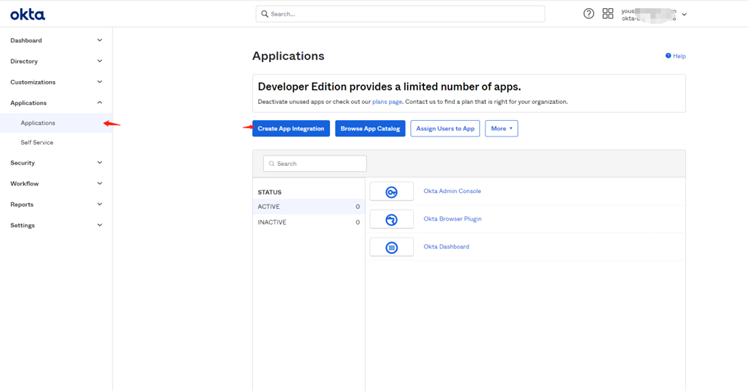This screenshot has width=748, height=391.
Task: Open the apps grid icon in header
Action: coord(608,14)
